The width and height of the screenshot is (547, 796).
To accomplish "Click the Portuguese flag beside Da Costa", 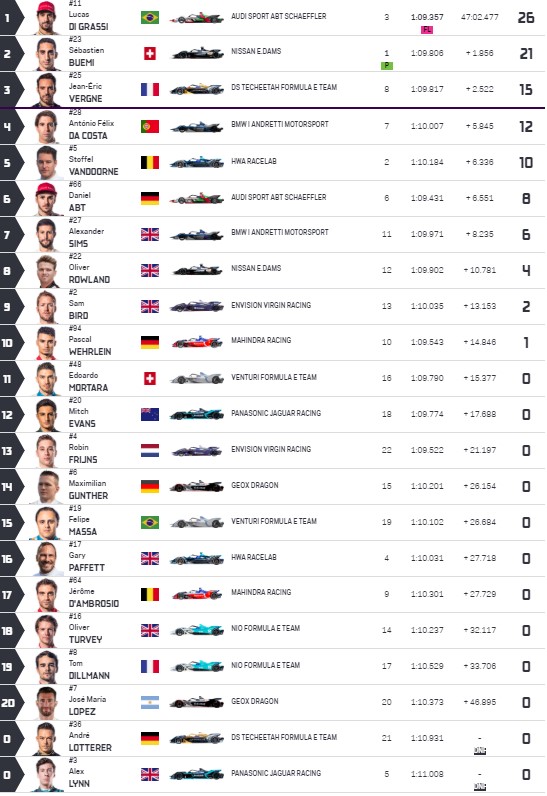I will (150, 126).
